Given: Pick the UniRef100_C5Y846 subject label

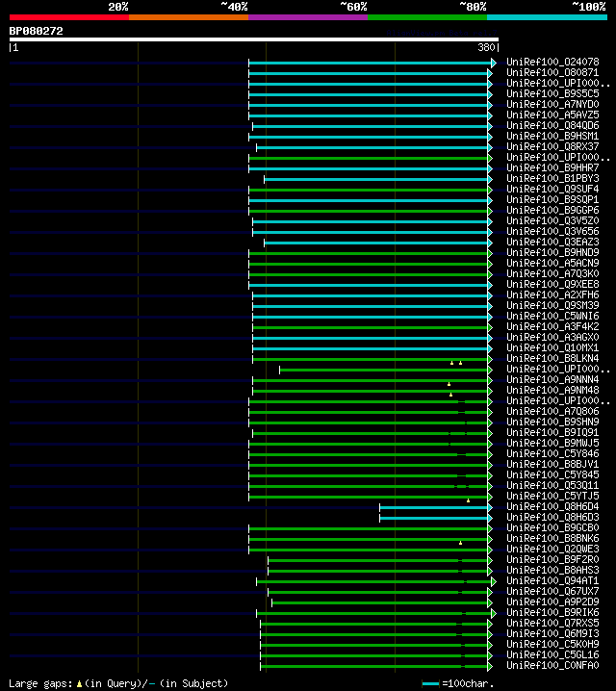Looking at the screenshot, I should (552, 453).
